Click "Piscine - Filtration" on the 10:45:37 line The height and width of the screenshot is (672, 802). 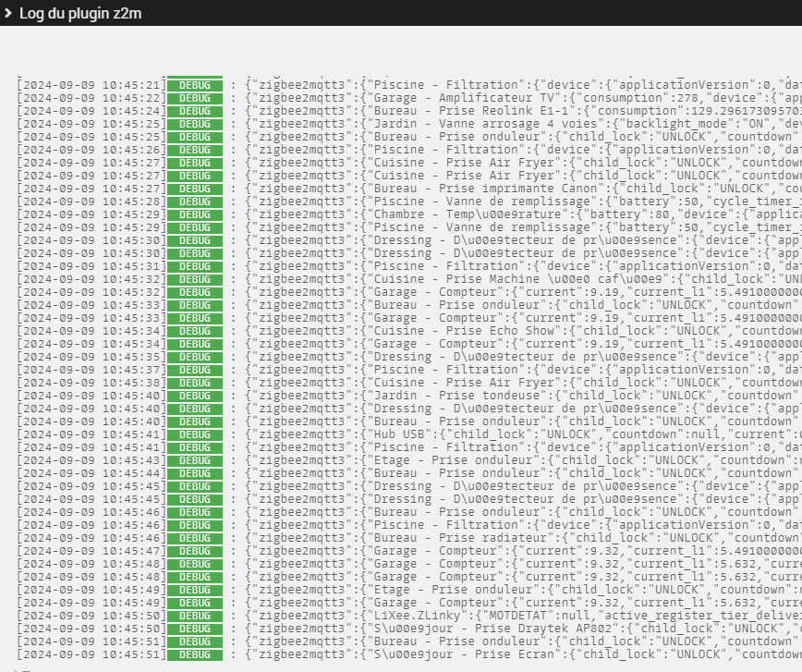(x=446, y=370)
